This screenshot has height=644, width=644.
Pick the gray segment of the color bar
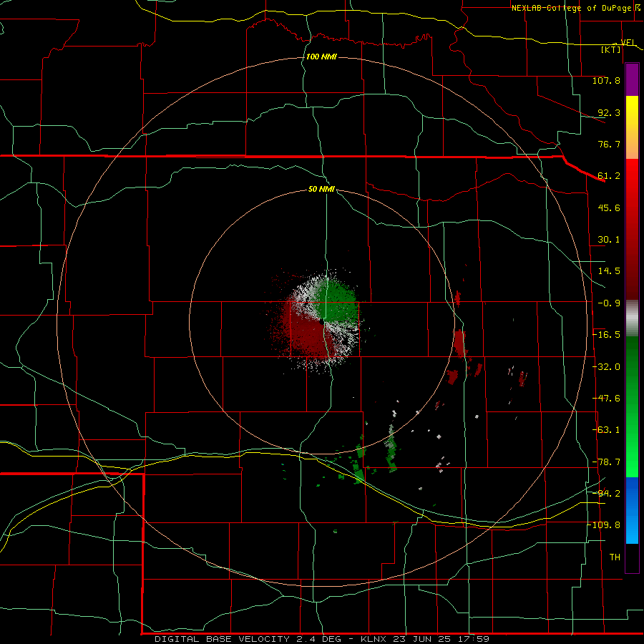pyautogui.click(x=632, y=318)
